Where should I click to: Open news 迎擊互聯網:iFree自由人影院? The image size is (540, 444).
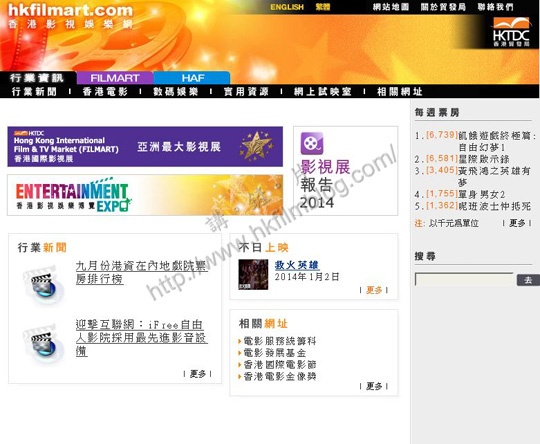pyautogui.click(x=141, y=338)
